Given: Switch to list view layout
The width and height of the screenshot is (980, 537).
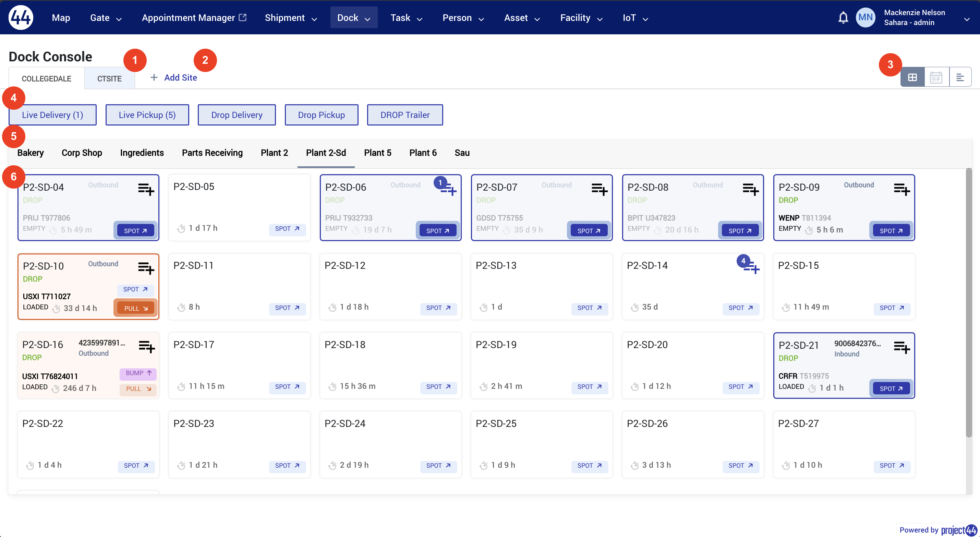Looking at the screenshot, I should 960,77.
